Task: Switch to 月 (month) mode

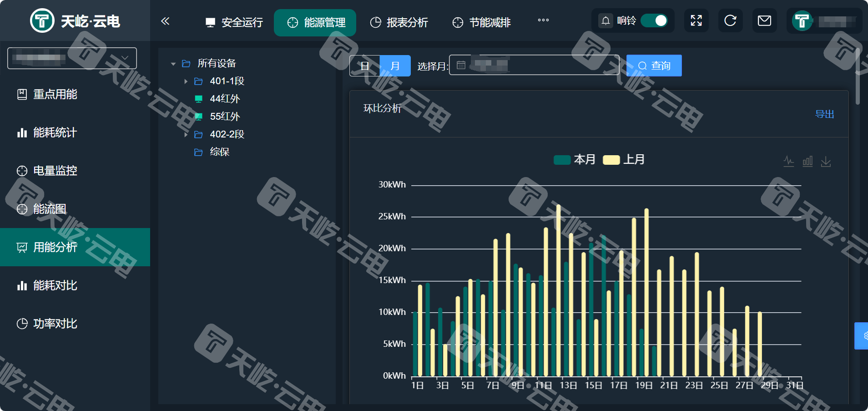Action: click(395, 66)
